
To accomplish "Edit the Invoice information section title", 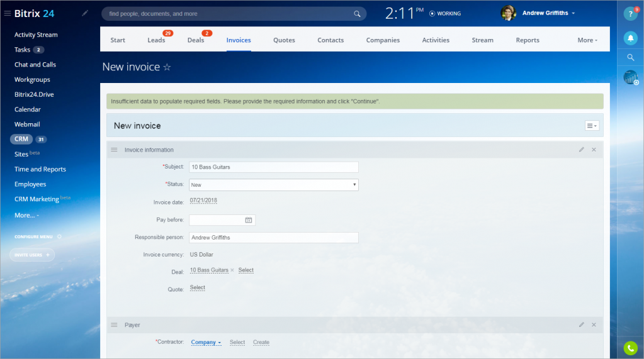I will [582, 150].
